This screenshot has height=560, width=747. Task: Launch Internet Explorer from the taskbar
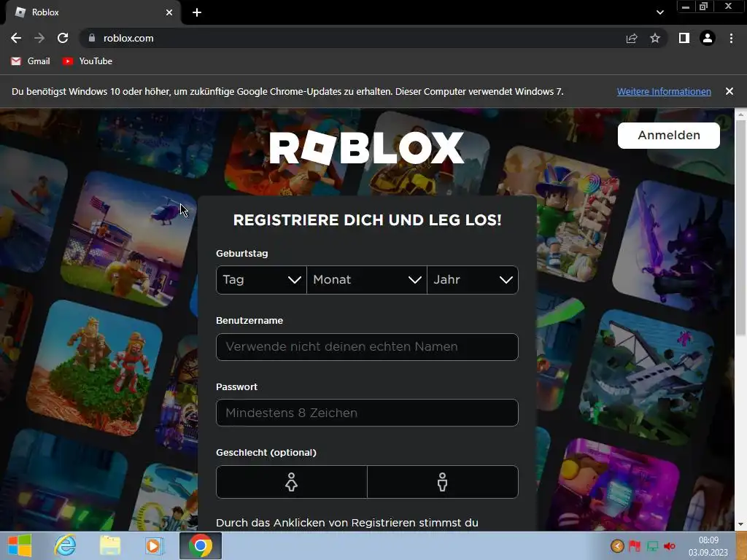[x=65, y=545]
